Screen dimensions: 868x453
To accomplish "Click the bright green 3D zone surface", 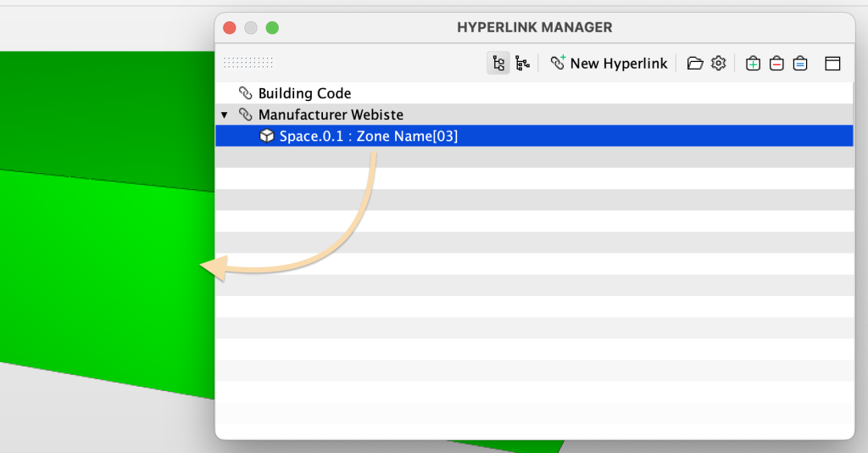I will tap(102, 271).
